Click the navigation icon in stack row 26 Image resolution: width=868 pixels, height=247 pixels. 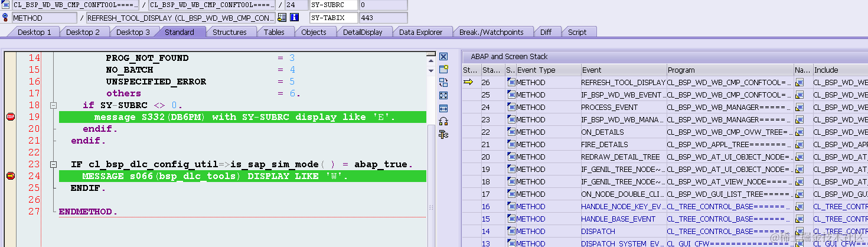click(x=800, y=82)
